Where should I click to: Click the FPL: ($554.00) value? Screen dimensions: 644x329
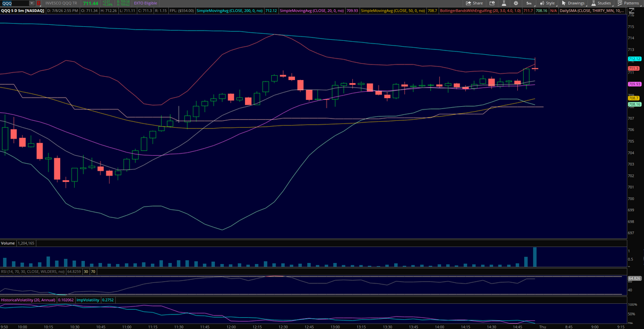[x=183, y=10]
